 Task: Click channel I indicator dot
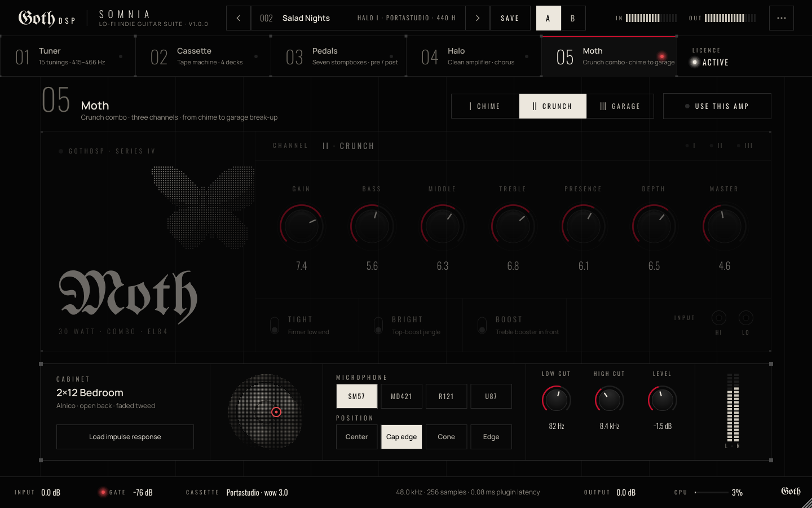[x=687, y=146]
